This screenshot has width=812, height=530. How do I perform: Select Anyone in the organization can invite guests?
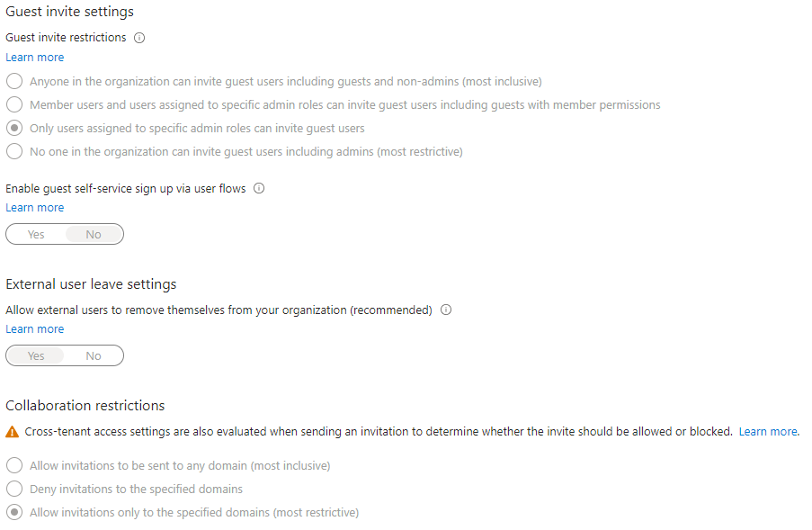coord(13,81)
